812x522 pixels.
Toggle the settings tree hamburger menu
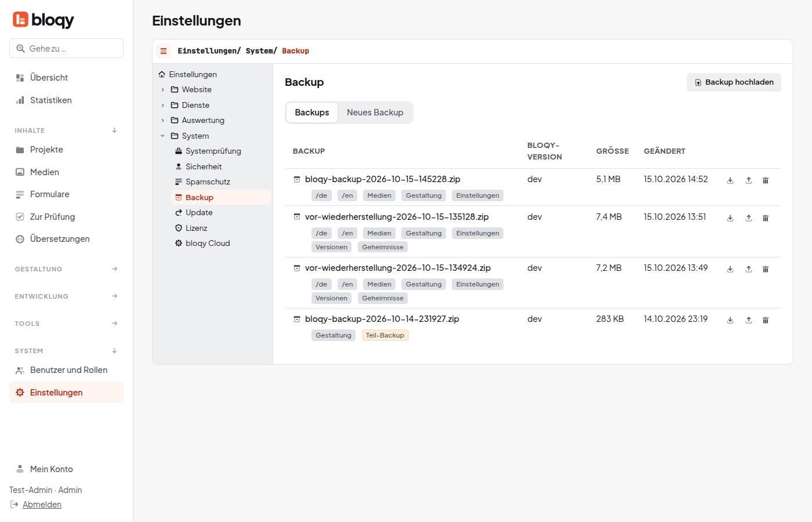164,51
